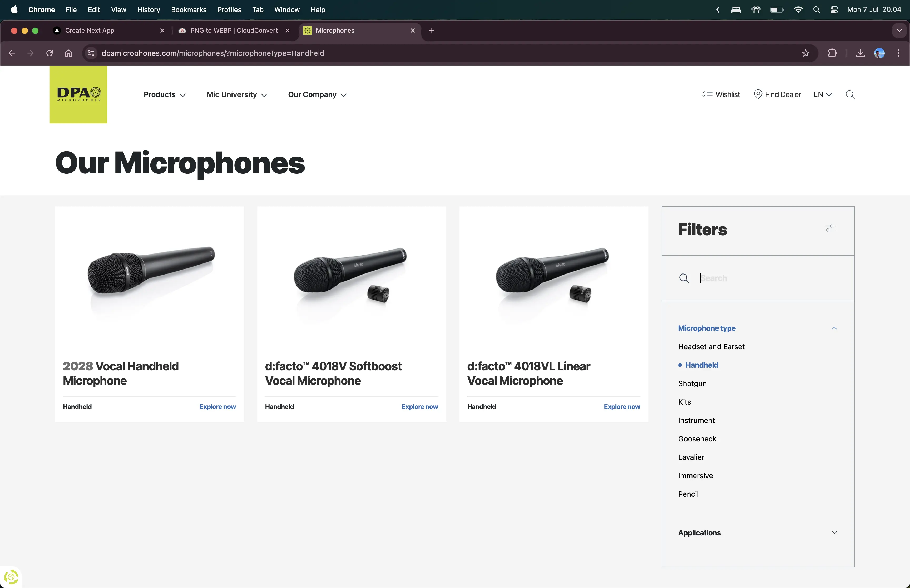Open Find Dealer location link
910x588 pixels.
click(x=777, y=94)
